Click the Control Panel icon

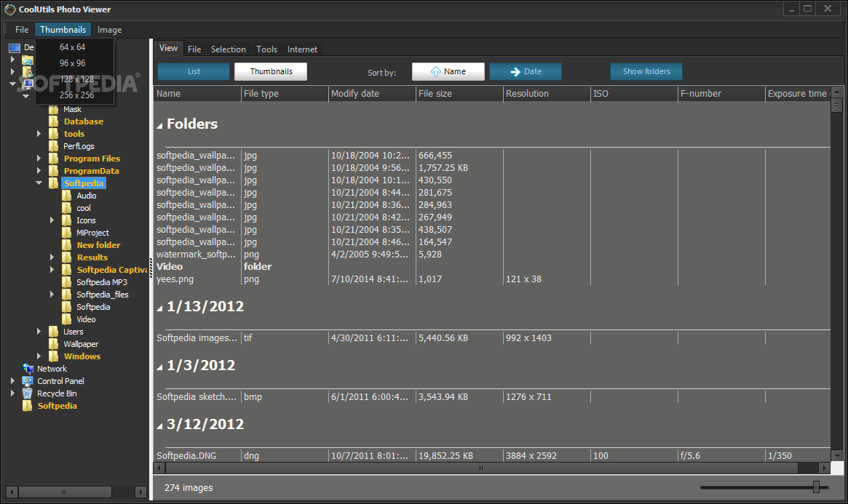pyautogui.click(x=28, y=381)
